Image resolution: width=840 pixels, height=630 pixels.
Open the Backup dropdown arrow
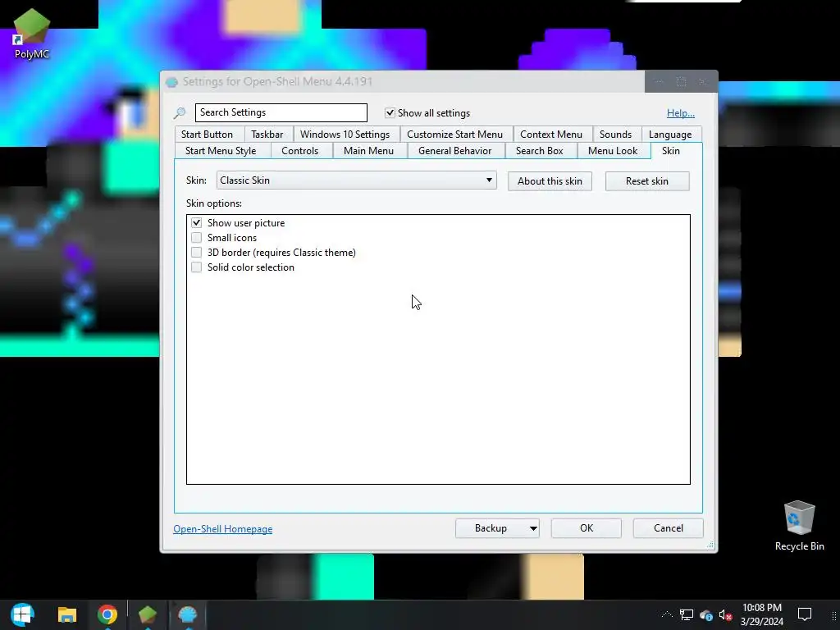(x=533, y=528)
